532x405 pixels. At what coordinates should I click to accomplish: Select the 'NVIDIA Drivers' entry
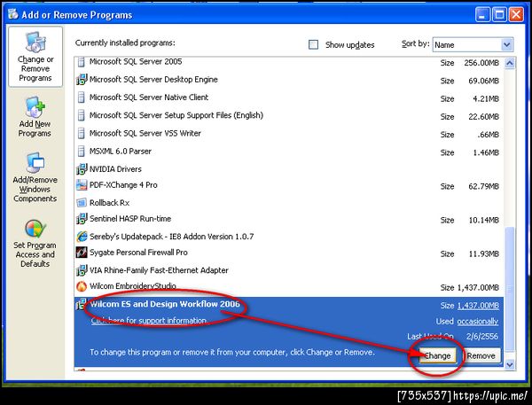click(115, 169)
